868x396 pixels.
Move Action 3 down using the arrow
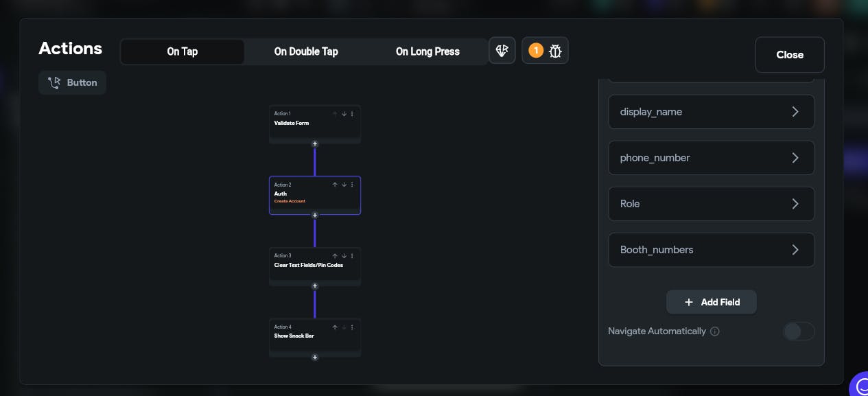pyautogui.click(x=344, y=256)
